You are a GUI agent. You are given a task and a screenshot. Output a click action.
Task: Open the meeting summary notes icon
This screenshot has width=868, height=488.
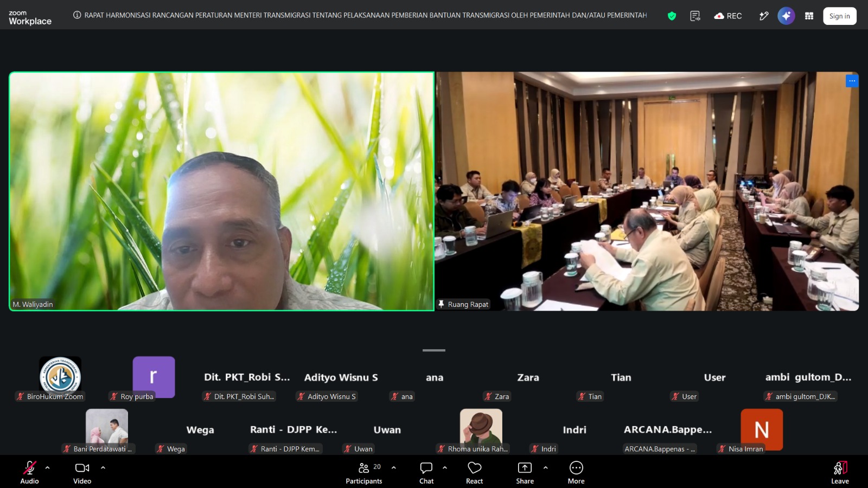tap(695, 16)
